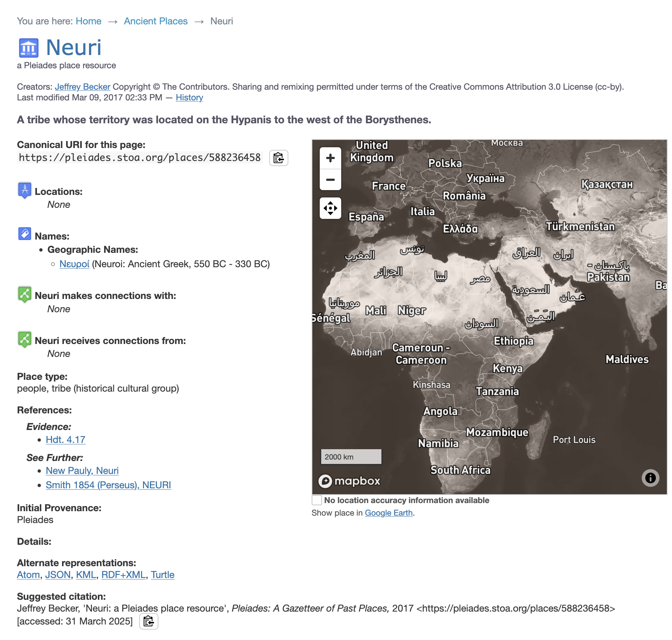
Task: Copy the canonical URI to clipboard
Action: pos(278,158)
